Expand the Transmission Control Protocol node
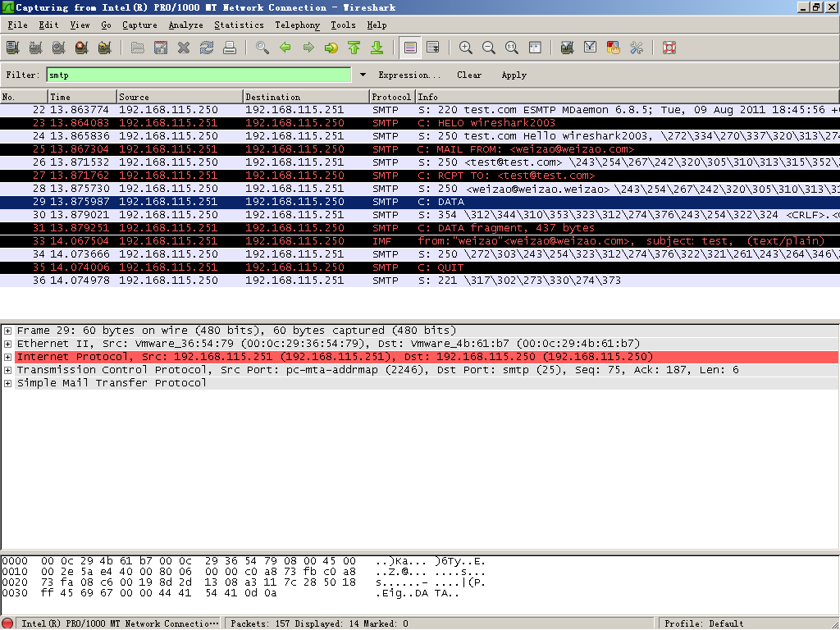Screen dimensions: 840x630 (x=7, y=370)
